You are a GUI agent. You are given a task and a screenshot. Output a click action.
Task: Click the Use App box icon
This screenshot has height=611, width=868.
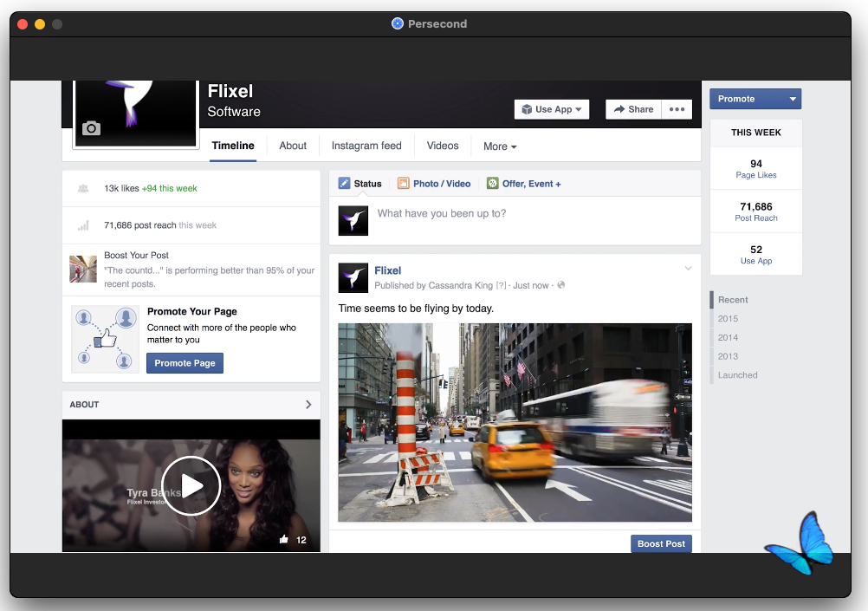[527, 109]
